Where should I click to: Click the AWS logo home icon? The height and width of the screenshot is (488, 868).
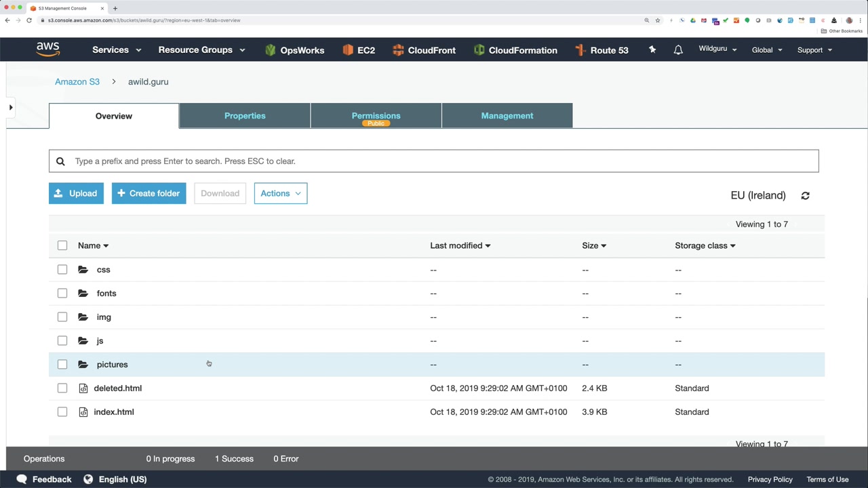click(48, 49)
